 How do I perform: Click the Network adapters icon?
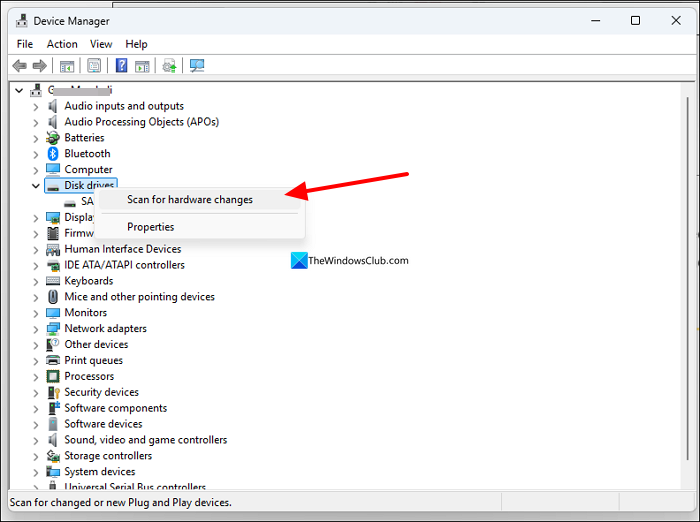pyautogui.click(x=53, y=329)
